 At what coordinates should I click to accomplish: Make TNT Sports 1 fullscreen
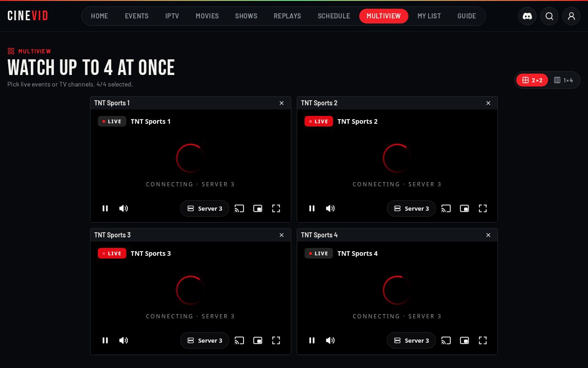point(276,208)
